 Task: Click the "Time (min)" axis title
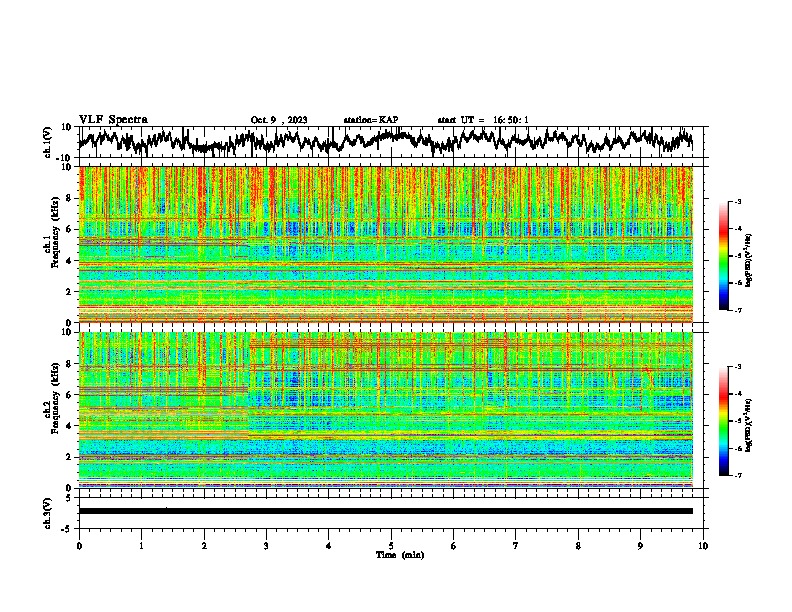[x=400, y=555]
